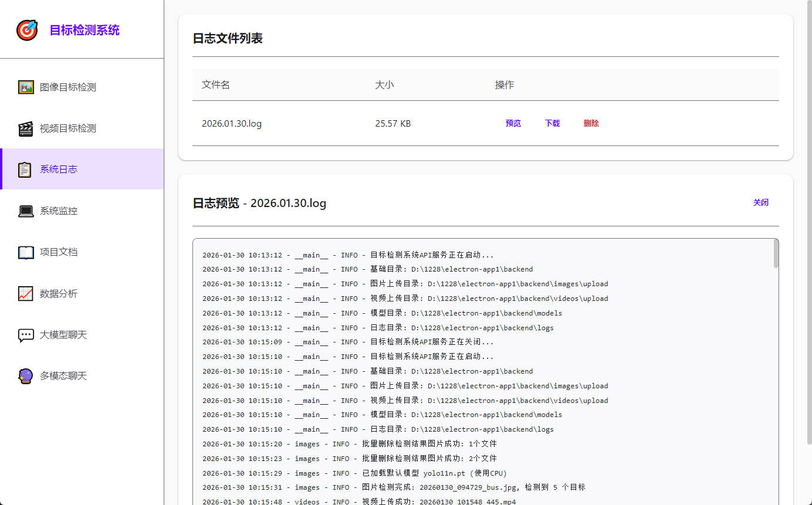Click the 图像目标检测 picture icon

tap(26, 87)
